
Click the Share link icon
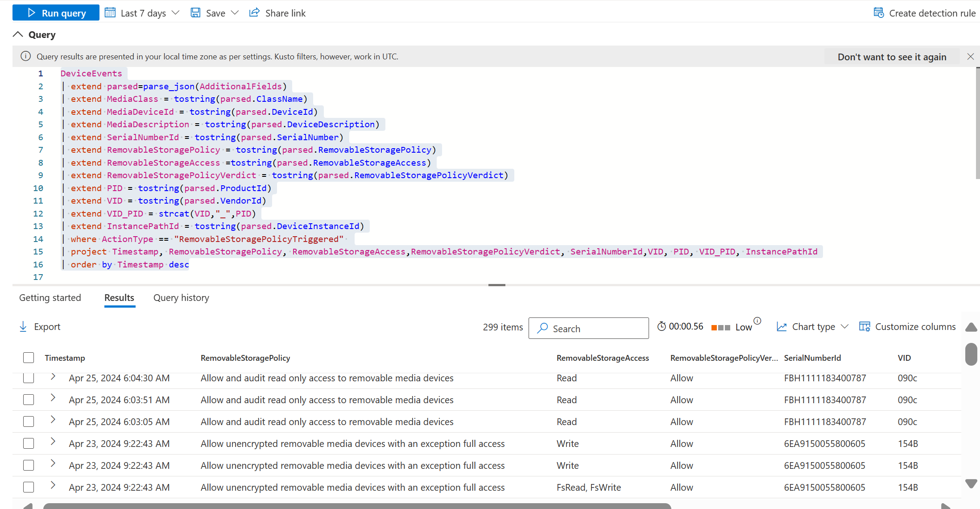pyautogui.click(x=256, y=13)
